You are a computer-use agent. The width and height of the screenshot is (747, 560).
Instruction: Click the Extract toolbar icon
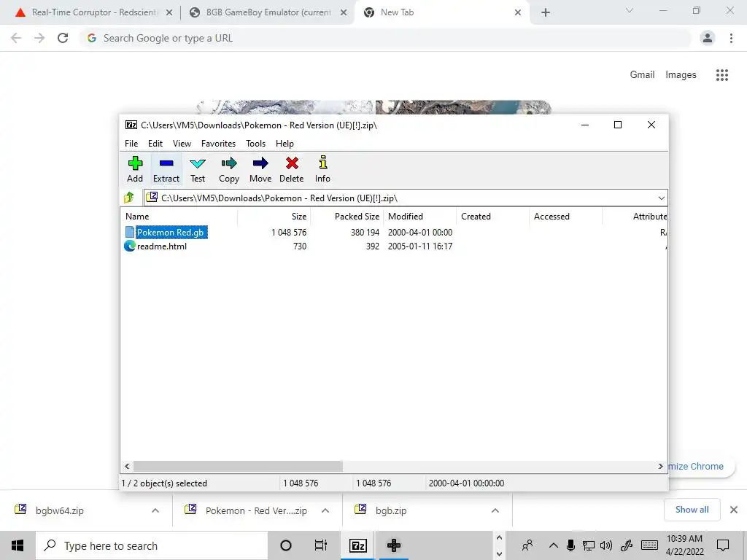166,169
